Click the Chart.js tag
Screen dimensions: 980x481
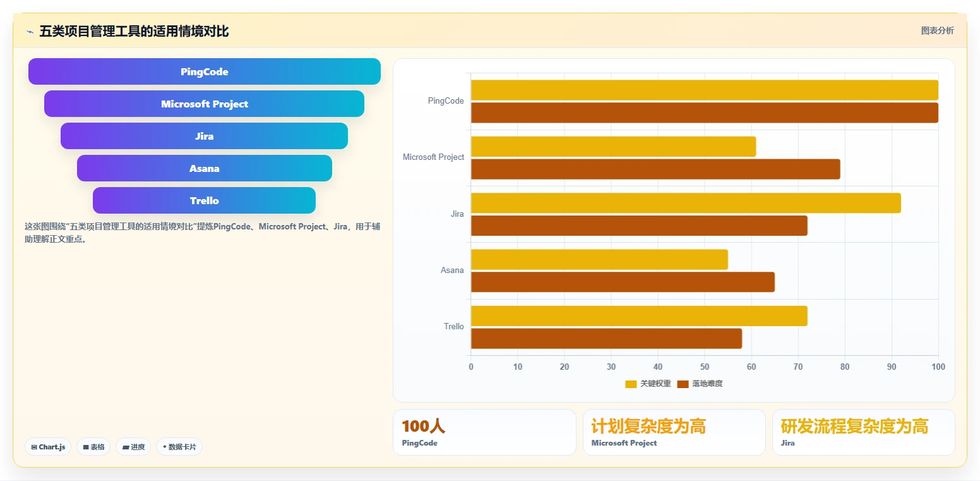click(49, 447)
